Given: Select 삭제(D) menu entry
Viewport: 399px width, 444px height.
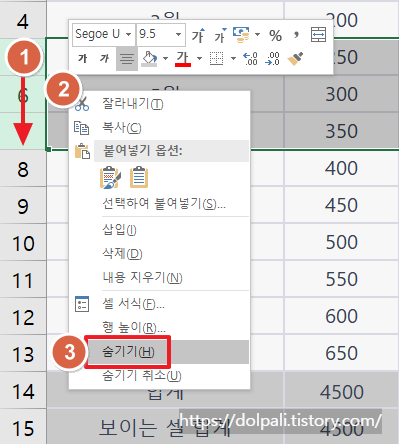Looking at the screenshot, I should point(159,254).
